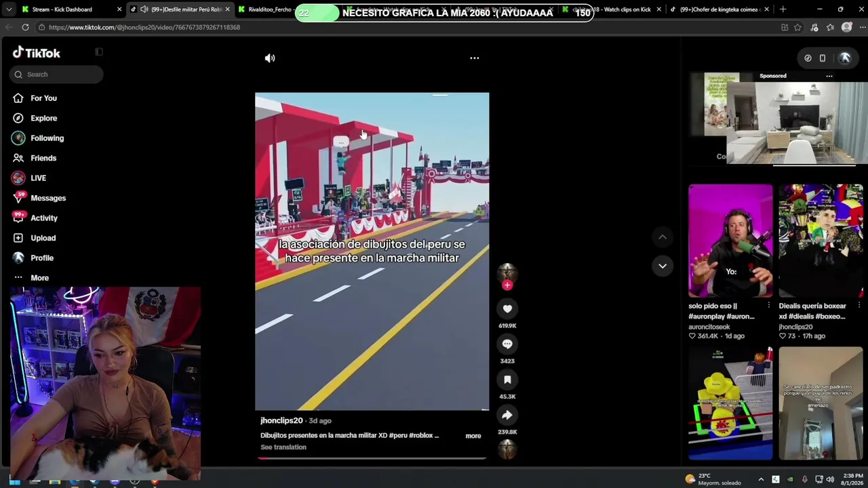Viewport: 868px width, 488px height.
Task: Open the Upload page
Action: [x=43, y=238]
